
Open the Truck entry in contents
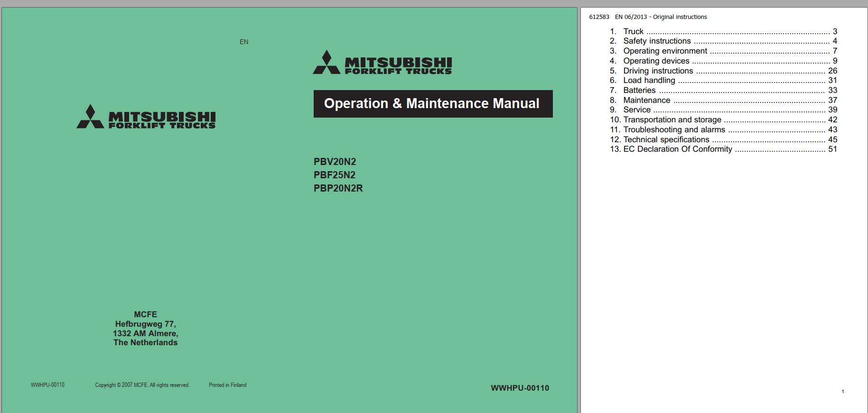[x=723, y=32]
